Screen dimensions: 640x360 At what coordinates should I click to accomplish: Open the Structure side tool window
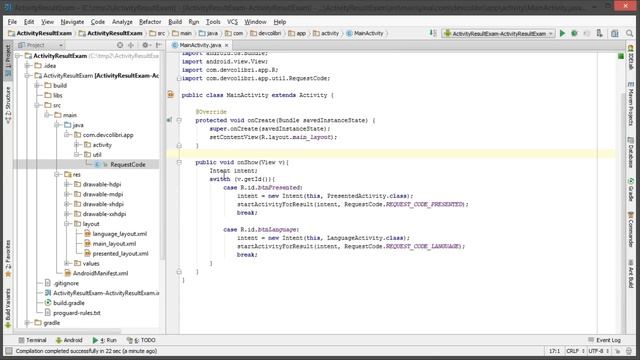(8, 105)
